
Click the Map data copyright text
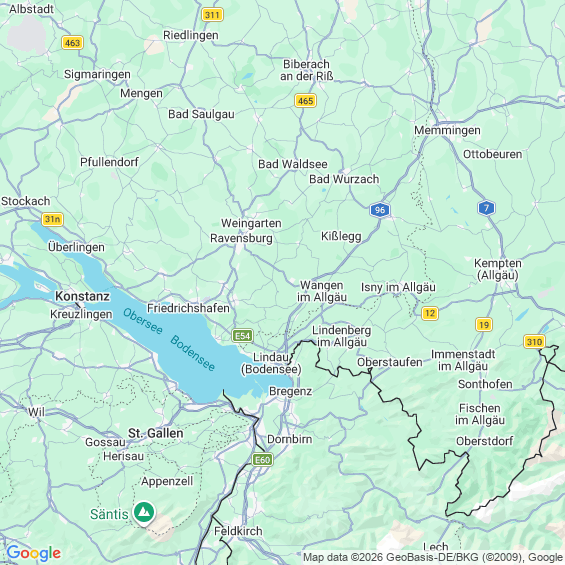[x=433, y=557]
